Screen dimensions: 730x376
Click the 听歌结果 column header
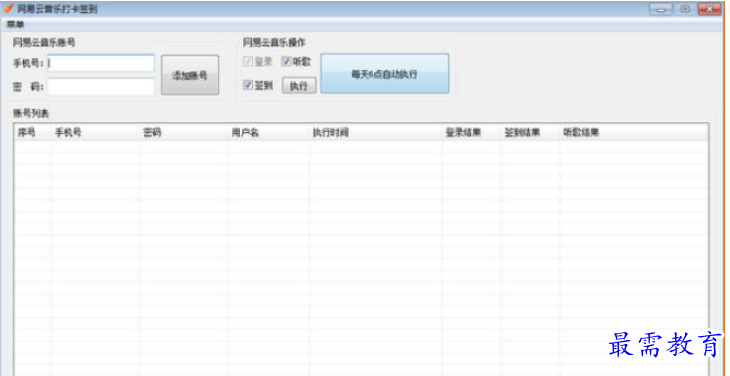point(634,133)
